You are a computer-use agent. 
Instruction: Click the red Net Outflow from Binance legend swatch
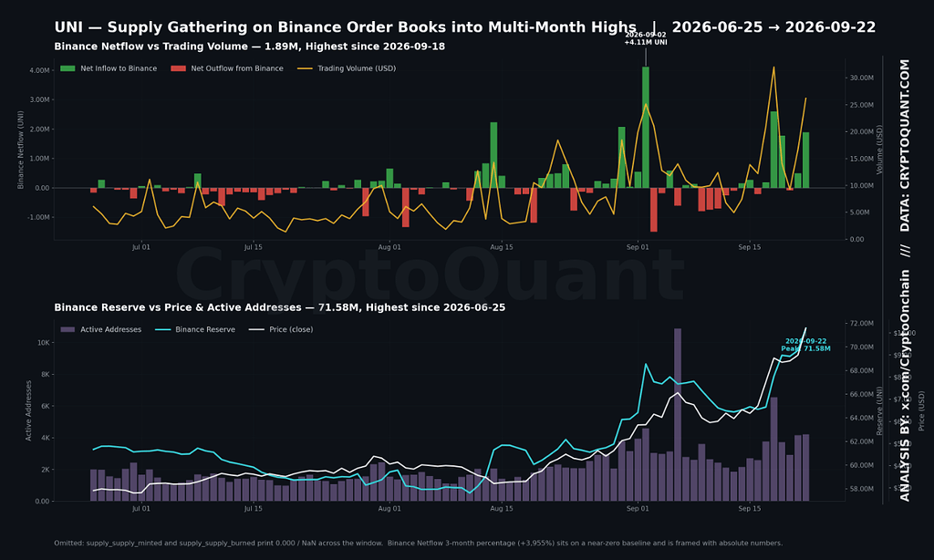(x=178, y=68)
